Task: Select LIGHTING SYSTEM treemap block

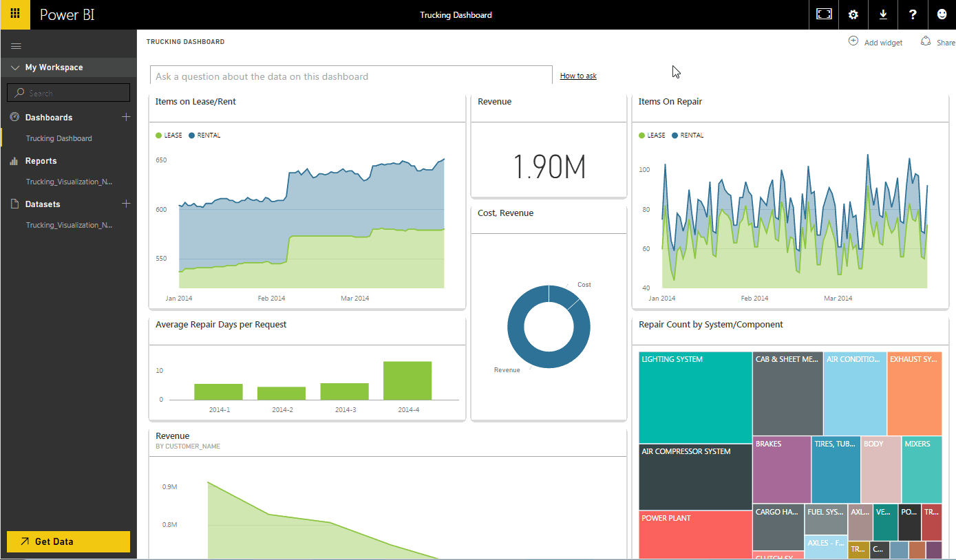Action: (x=695, y=398)
